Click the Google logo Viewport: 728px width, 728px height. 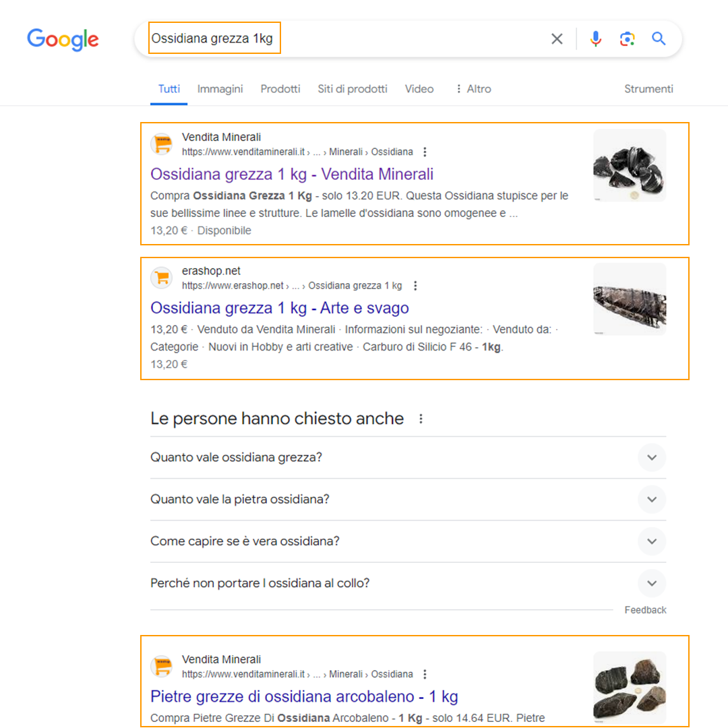tap(63, 39)
